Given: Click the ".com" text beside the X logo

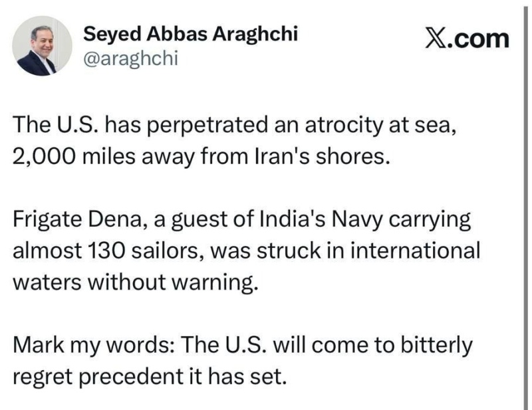Looking at the screenshot, I should tap(481, 39).
